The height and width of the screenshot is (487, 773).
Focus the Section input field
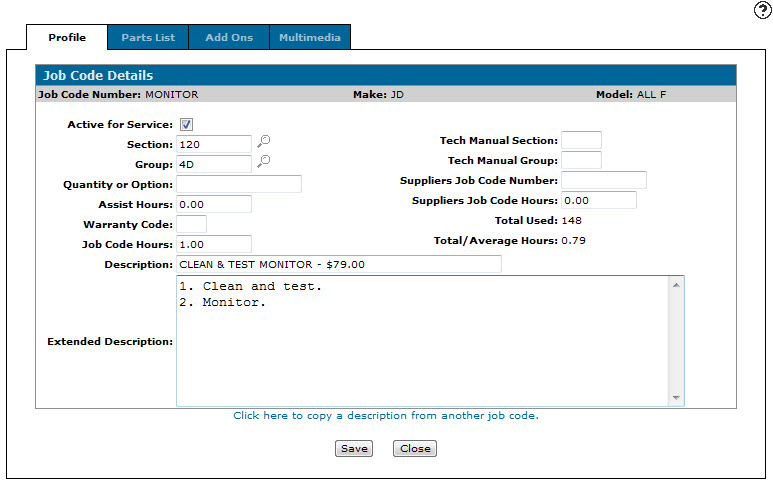point(214,144)
